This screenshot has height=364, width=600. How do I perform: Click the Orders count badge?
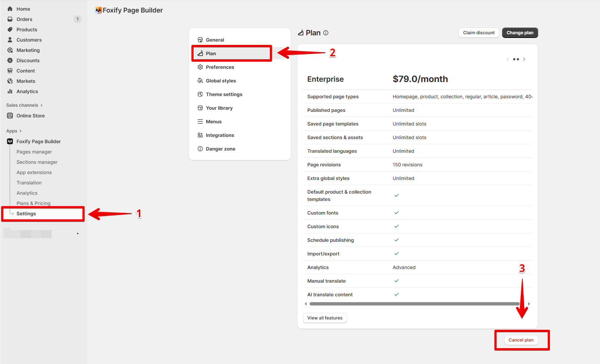[77, 19]
